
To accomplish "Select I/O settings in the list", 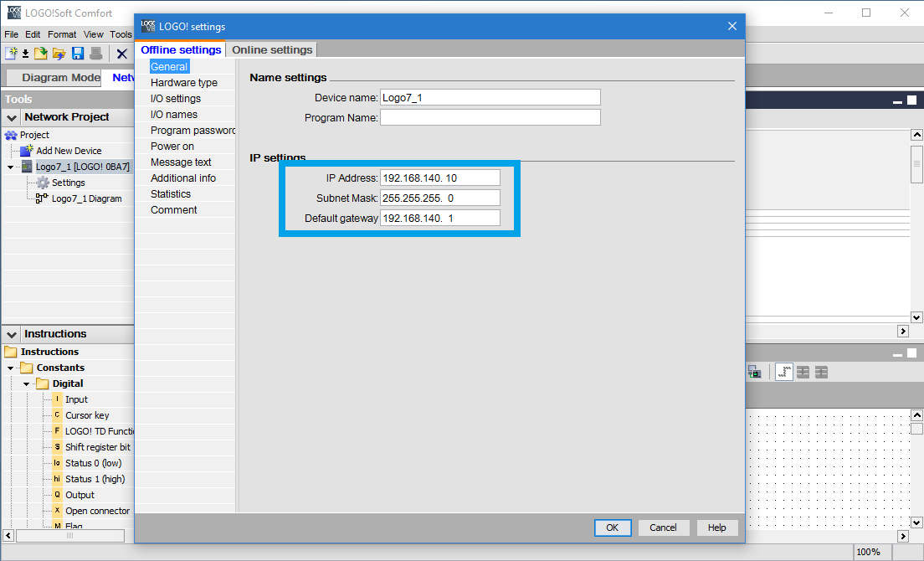I will pos(176,99).
